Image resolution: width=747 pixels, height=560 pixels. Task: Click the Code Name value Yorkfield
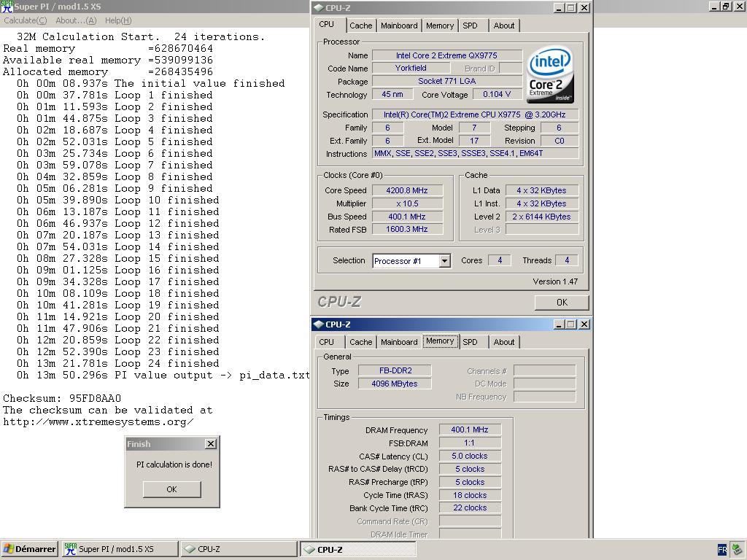(411, 68)
